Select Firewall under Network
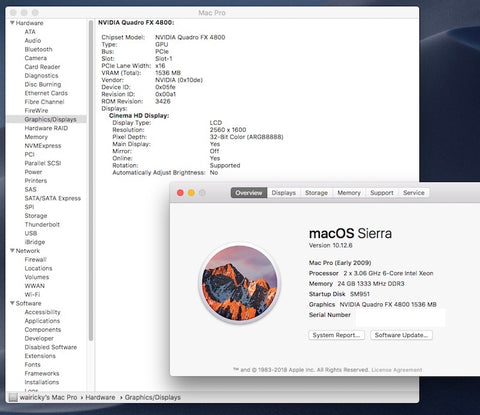This screenshot has height=415, width=480. [x=35, y=259]
